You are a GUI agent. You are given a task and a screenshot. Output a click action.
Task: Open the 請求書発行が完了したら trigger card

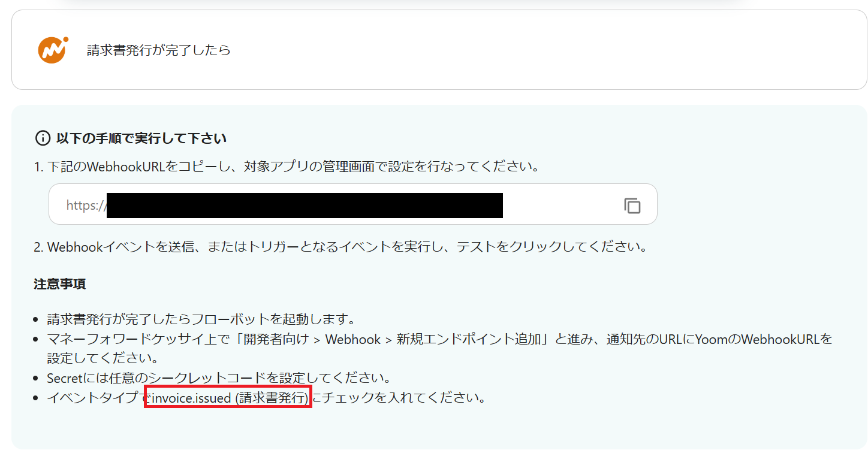pos(439,50)
